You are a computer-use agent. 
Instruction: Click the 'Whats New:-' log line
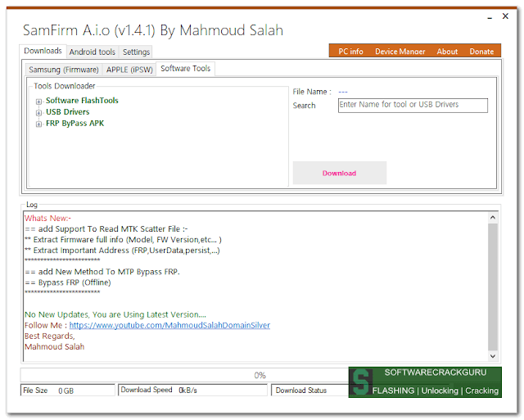(x=47, y=219)
